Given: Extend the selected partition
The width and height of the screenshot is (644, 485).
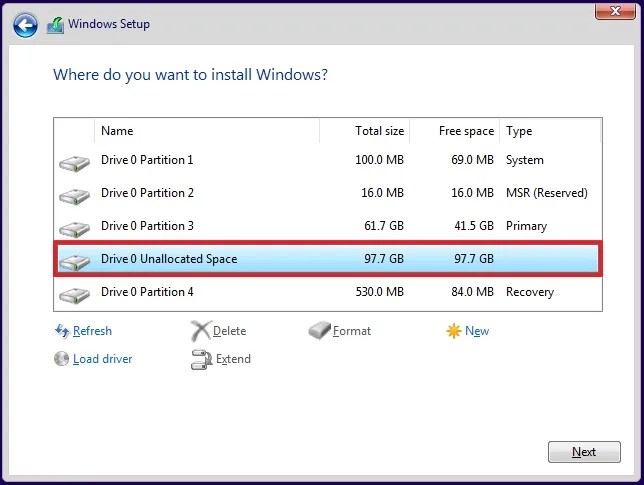Looking at the screenshot, I should click(233, 359).
